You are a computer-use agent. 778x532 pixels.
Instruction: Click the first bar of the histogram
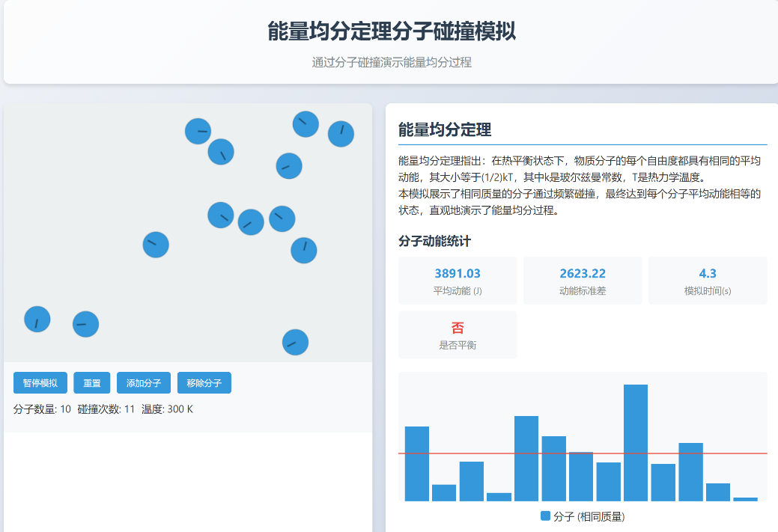[x=417, y=463]
